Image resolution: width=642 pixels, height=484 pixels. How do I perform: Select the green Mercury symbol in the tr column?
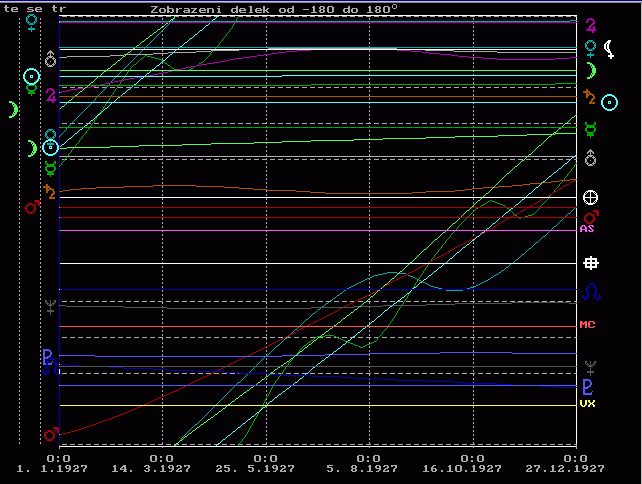50,169
